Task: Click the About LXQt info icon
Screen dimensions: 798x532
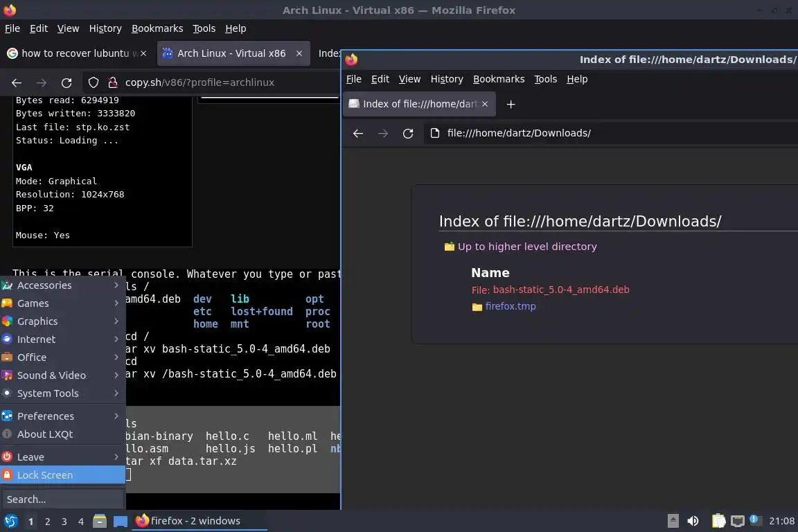Action: coord(7,434)
